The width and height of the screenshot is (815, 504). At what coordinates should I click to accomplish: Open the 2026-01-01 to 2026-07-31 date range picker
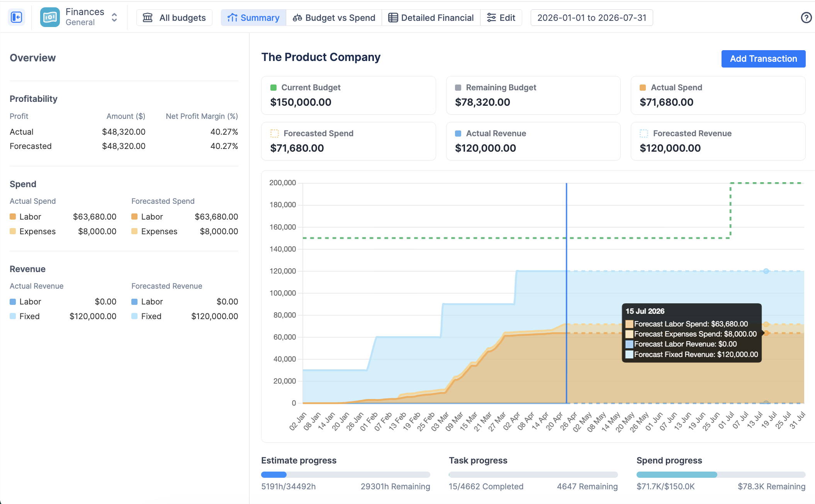(x=591, y=18)
